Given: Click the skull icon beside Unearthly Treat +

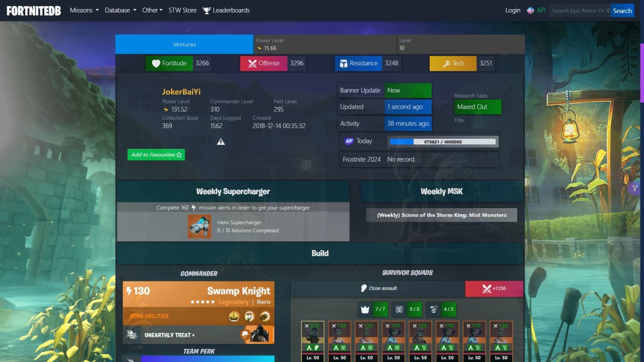Looking at the screenshot, I should tap(132, 335).
